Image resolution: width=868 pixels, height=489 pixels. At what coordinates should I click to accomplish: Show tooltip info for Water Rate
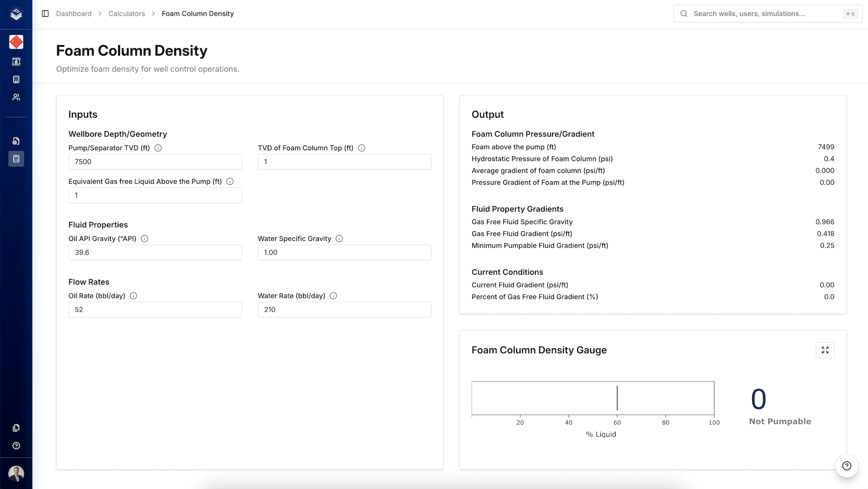[x=333, y=295]
